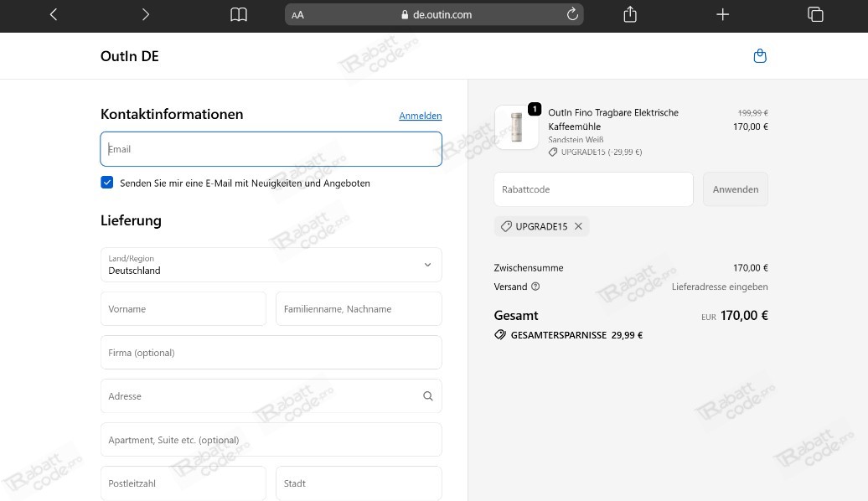The width and height of the screenshot is (868, 501).
Task: Click the OutIn Fino grinder product thumbnail
Action: [516, 127]
